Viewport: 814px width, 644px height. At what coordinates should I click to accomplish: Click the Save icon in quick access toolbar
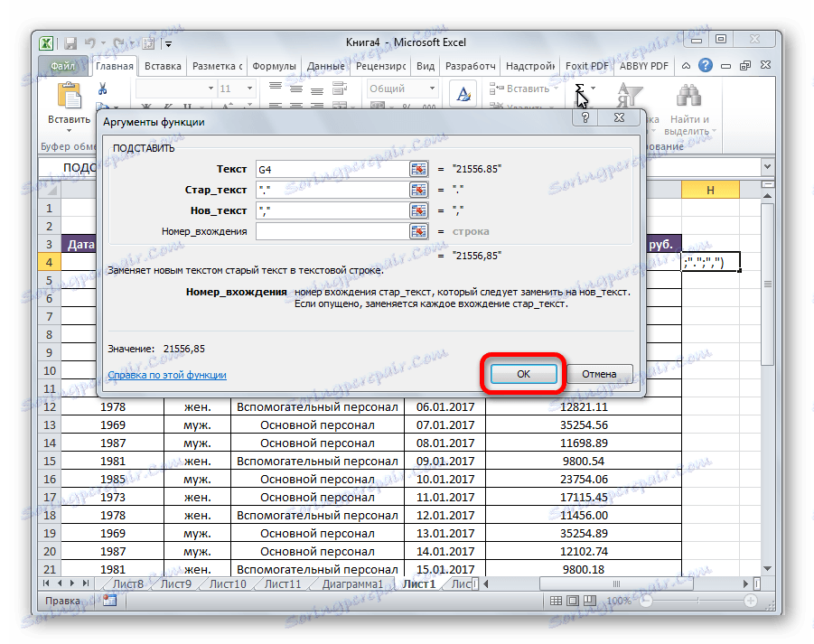click(71, 43)
